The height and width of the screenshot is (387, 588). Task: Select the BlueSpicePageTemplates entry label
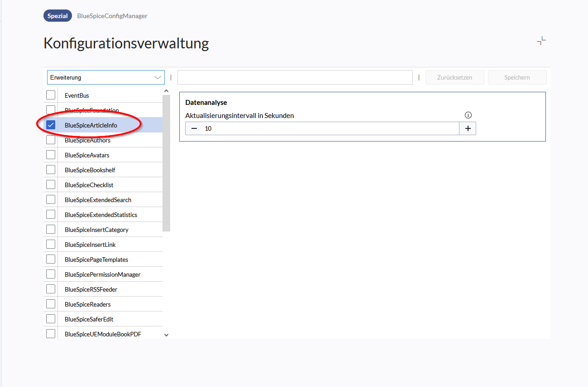(x=96, y=260)
